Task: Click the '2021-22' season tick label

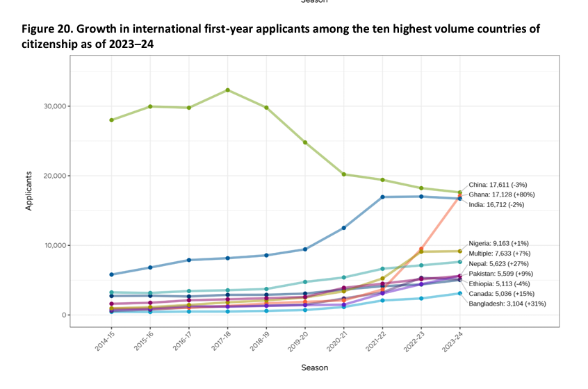Action: click(x=376, y=341)
